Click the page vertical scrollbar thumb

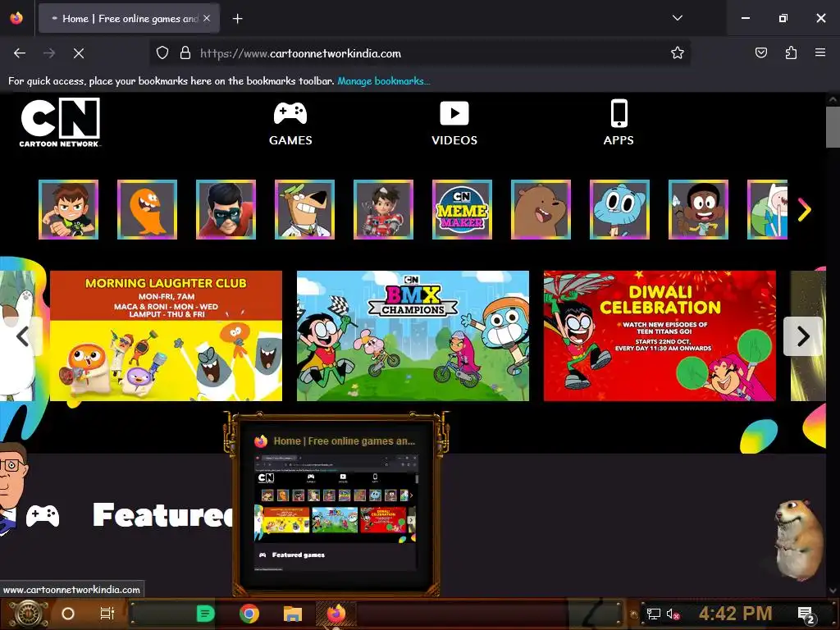(833, 127)
